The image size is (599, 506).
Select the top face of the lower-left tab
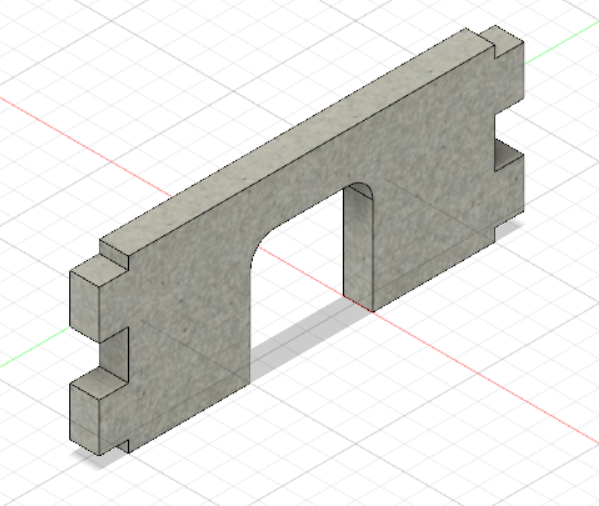tap(99, 384)
